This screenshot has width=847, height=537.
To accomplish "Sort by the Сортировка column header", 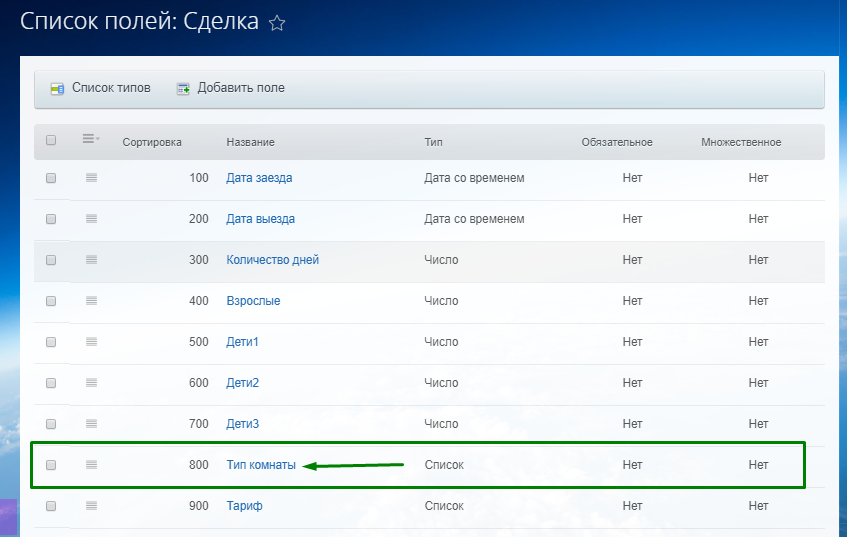I will [x=152, y=142].
